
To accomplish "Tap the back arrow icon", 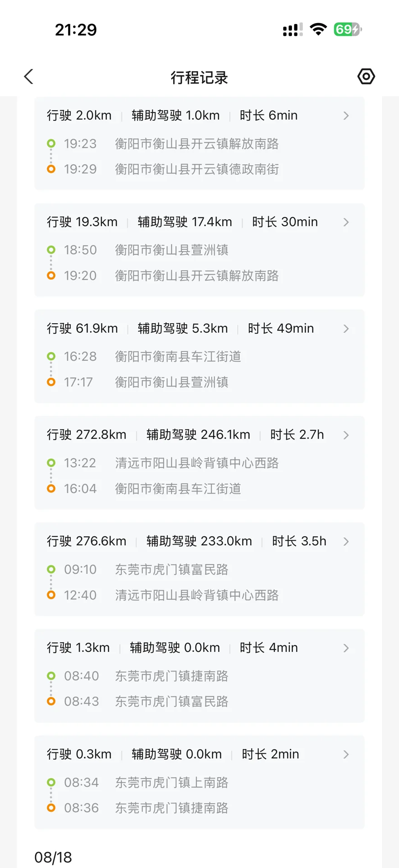I will (x=29, y=76).
